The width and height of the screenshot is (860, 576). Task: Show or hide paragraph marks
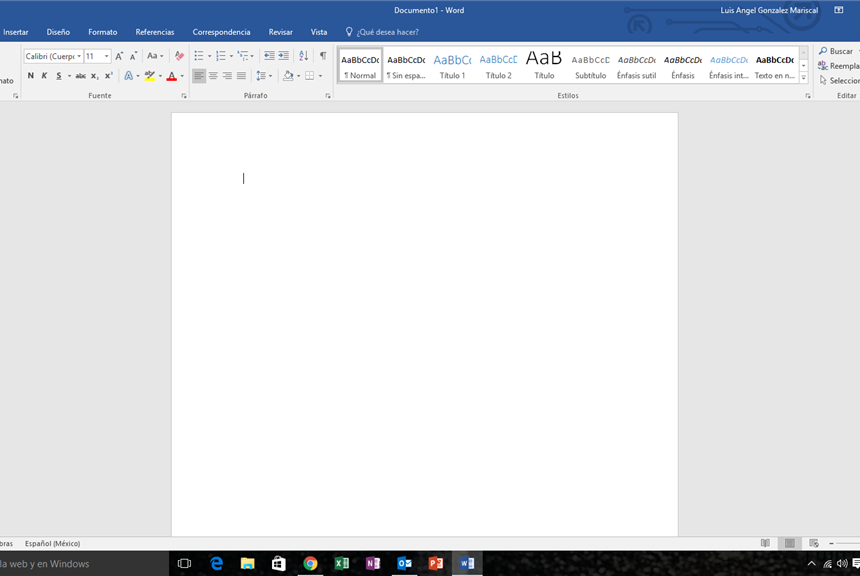[323, 56]
